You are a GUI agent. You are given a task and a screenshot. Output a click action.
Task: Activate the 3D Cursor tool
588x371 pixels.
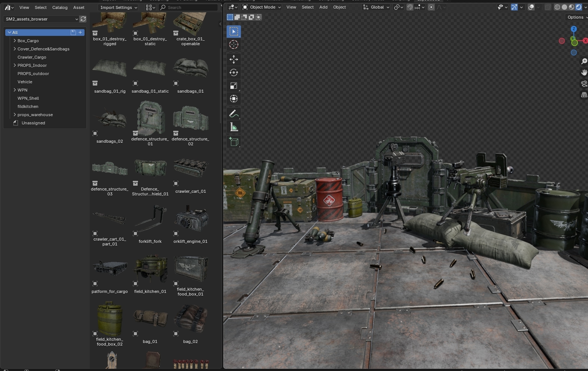[x=234, y=44]
